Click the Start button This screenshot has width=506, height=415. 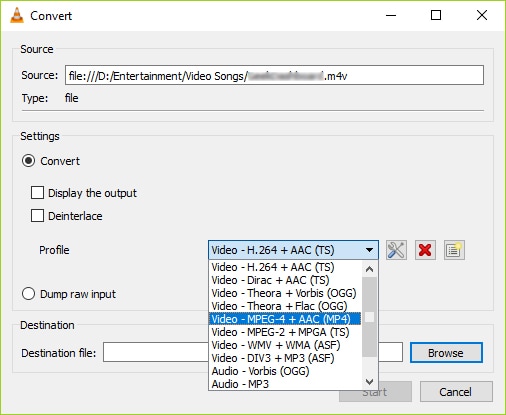click(375, 392)
